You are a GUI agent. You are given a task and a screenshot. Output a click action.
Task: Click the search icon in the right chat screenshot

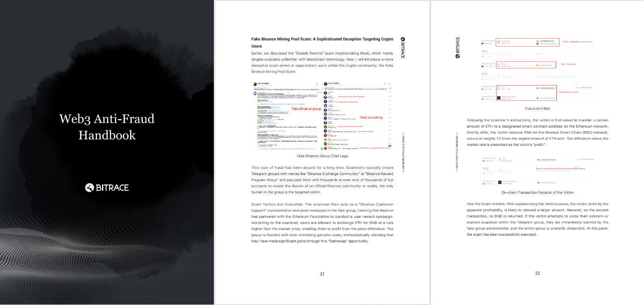pyautogui.click(x=385, y=84)
